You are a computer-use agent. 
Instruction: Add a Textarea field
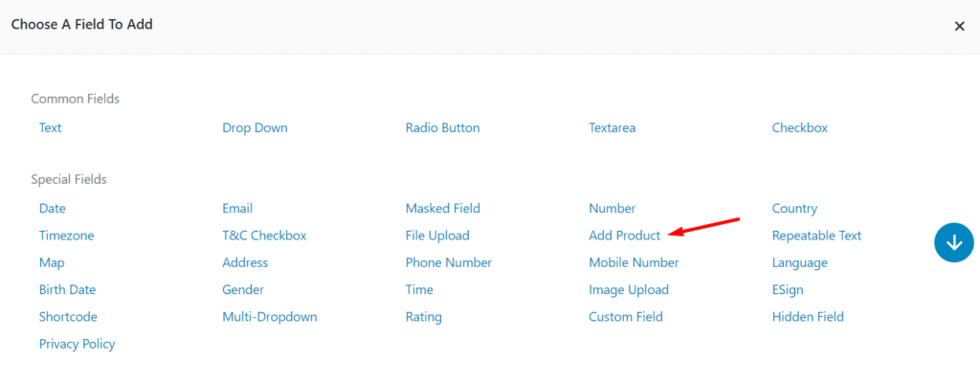pyautogui.click(x=612, y=127)
